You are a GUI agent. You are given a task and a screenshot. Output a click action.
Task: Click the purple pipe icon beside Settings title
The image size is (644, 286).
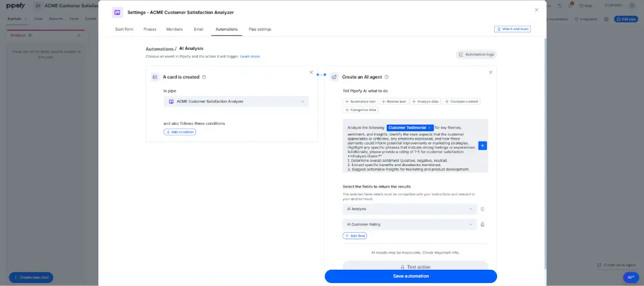(x=118, y=13)
